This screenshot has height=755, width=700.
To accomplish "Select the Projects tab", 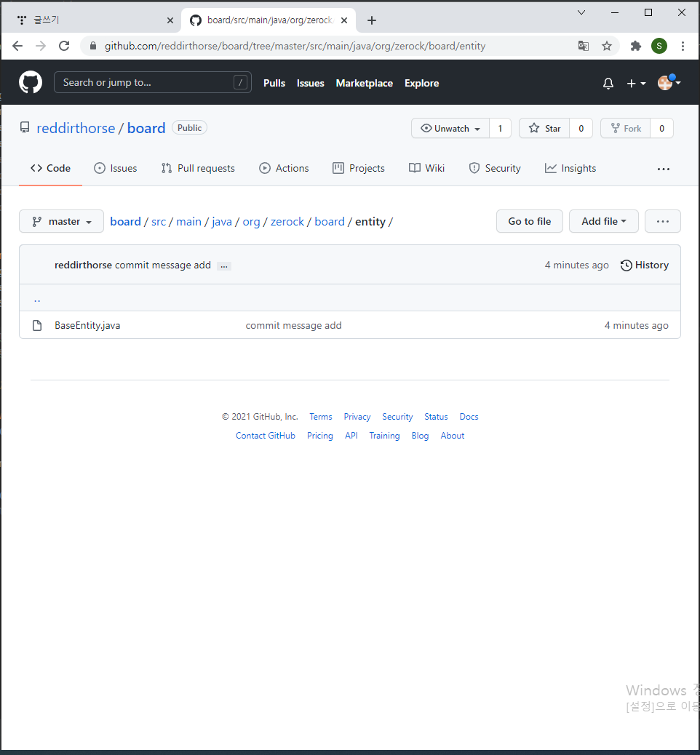I will (359, 168).
